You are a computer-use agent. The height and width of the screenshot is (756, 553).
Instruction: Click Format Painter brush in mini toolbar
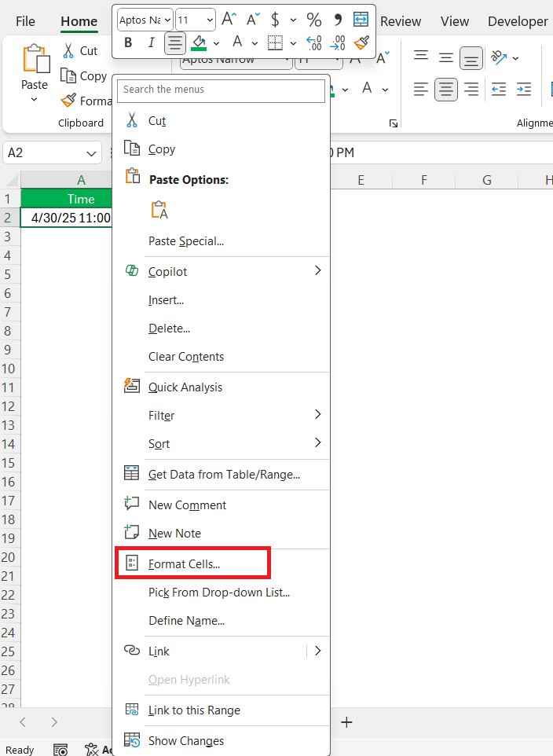coord(361,43)
